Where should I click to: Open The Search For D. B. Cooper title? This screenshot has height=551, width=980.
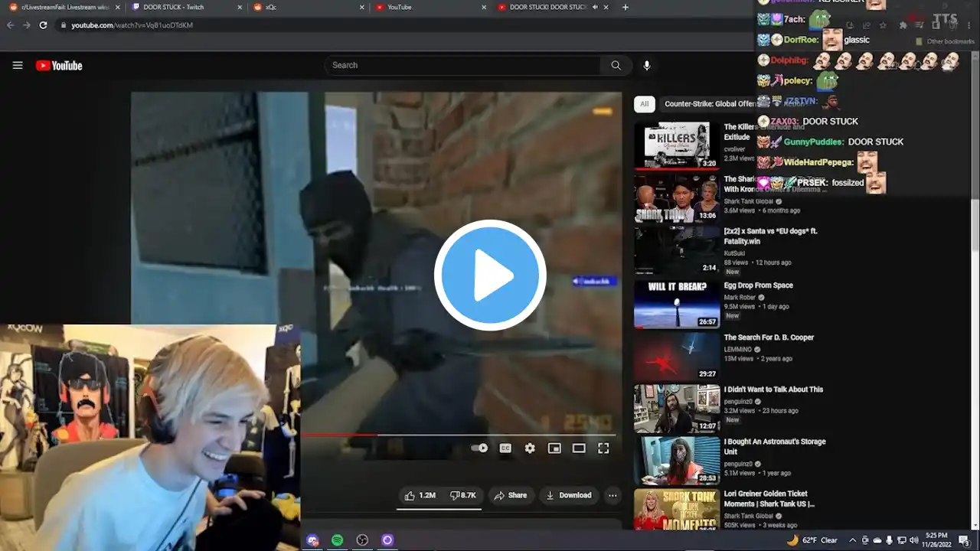coord(769,337)
